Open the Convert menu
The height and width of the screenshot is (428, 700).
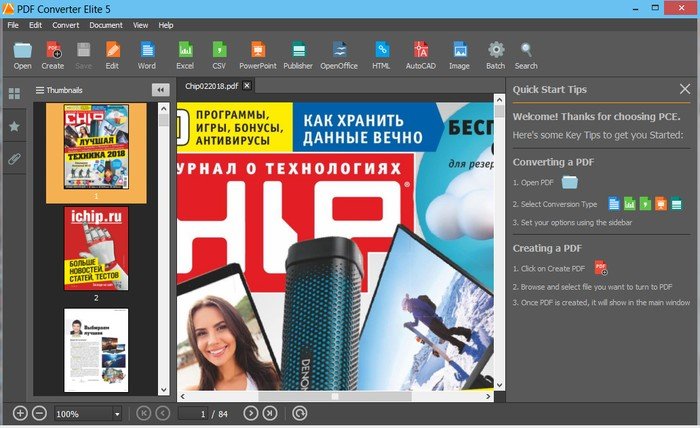point(67,24)
